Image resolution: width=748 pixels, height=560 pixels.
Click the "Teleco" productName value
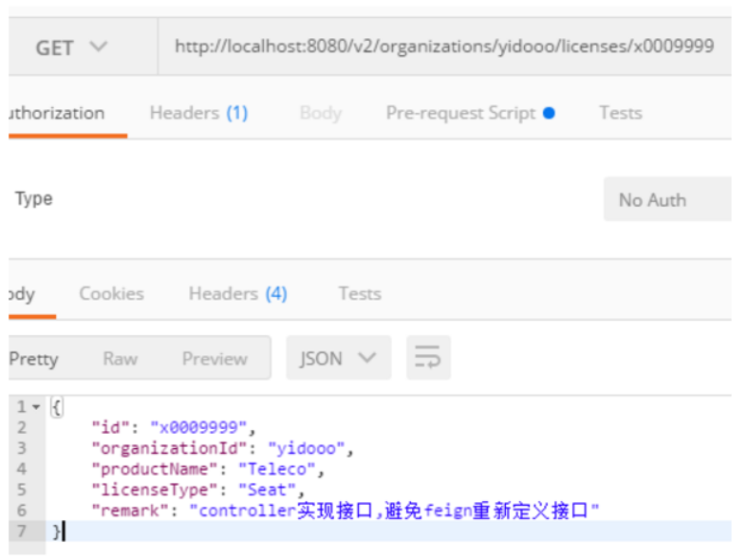pyautogui.click(x=277, y=470)
